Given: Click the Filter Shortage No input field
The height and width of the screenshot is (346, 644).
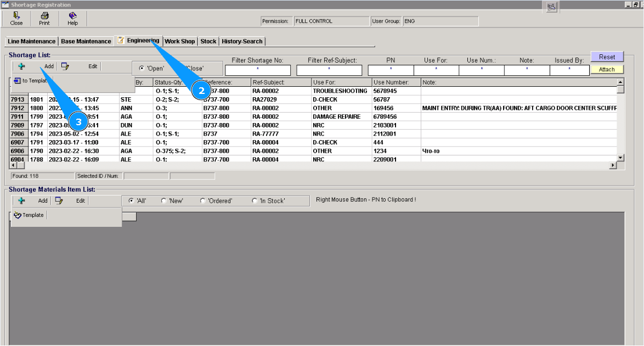Looking at the screenshot, I should coord(258,70).
